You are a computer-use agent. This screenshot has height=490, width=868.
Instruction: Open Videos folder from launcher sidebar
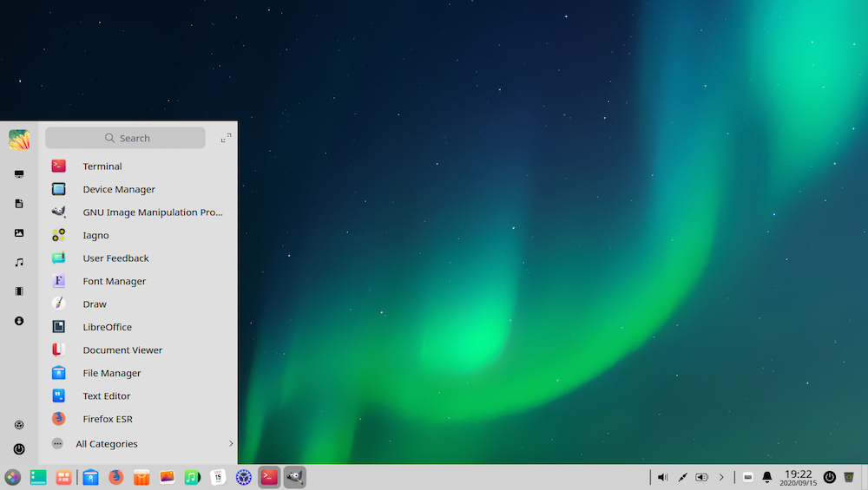point(19,291)
